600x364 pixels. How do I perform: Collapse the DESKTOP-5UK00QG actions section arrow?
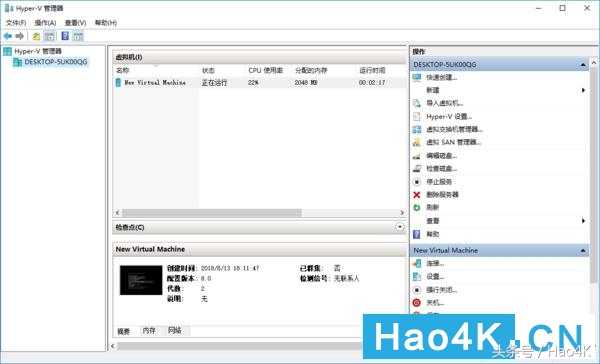[x=583, y=65]
